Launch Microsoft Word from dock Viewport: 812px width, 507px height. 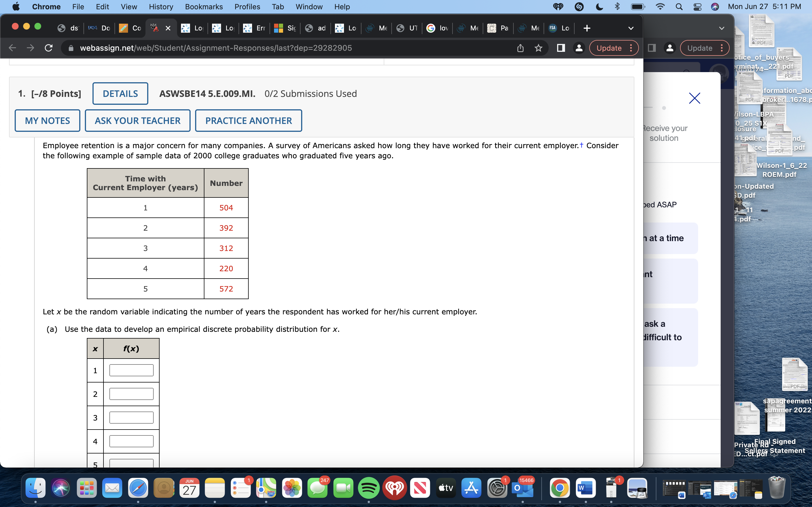pyautogui.click(x=586, y=488)
